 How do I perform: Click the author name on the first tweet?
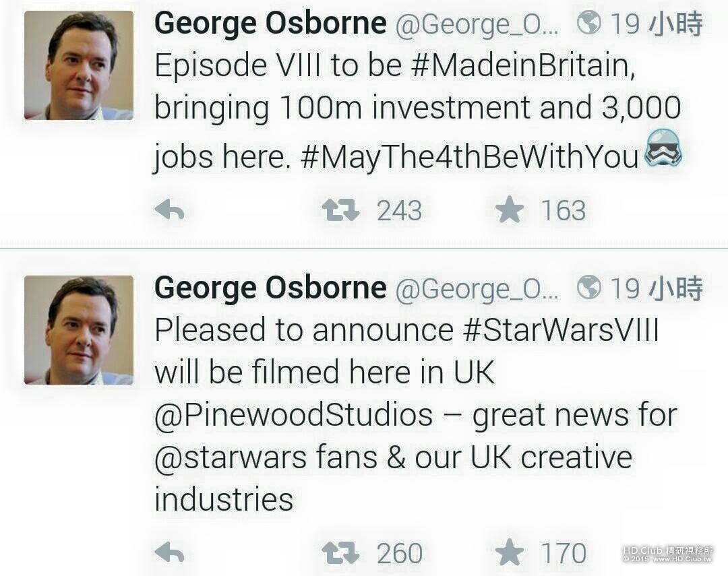(270, 24)
